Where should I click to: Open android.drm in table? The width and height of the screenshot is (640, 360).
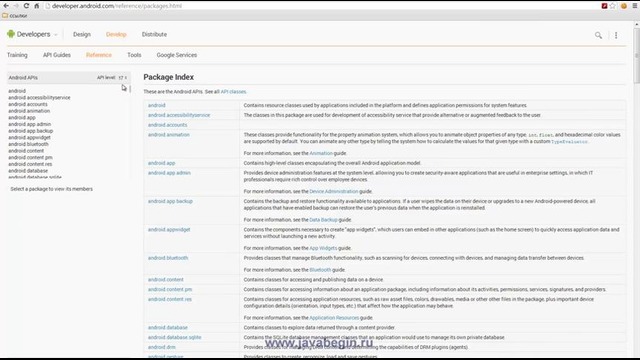[x=162, y=347]
